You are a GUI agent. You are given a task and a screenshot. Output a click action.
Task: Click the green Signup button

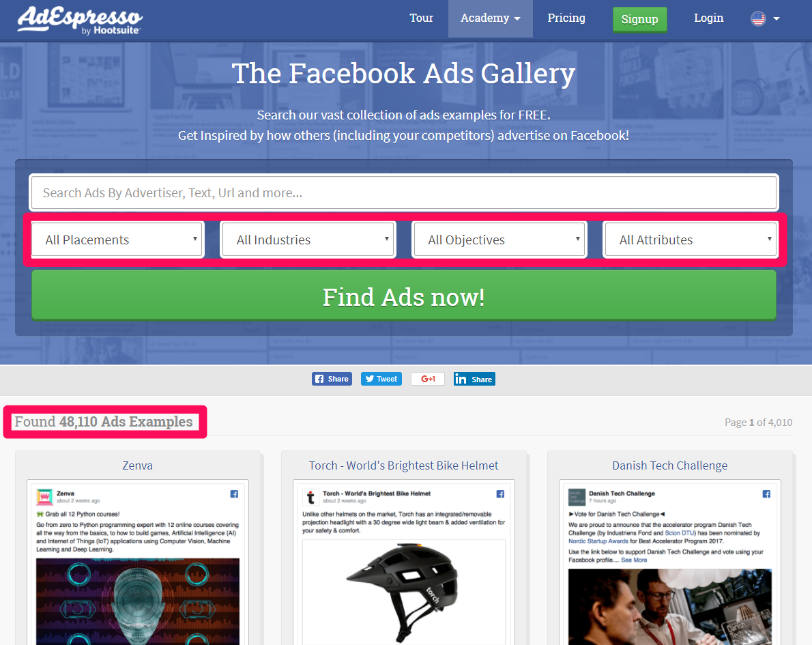point(639,19)
